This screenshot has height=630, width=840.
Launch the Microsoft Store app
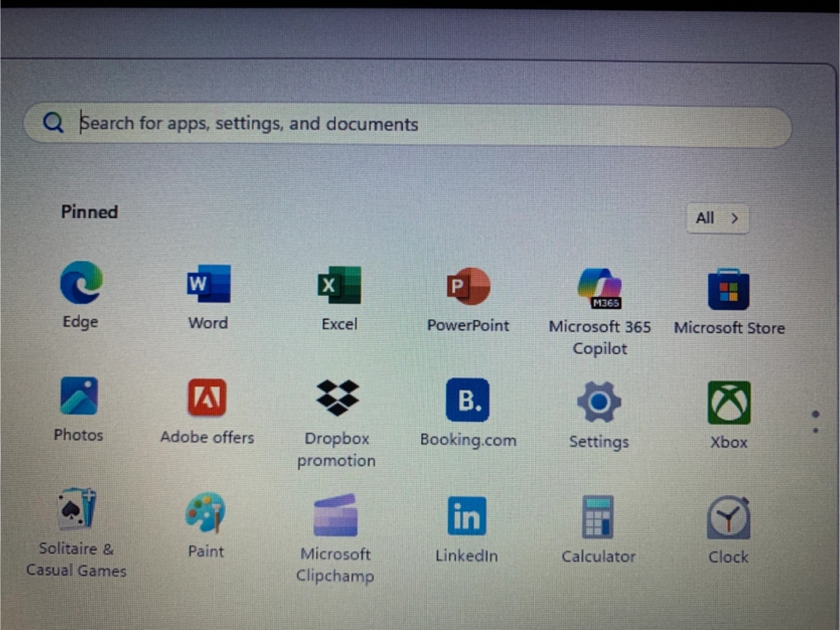click(x=729, y=290)
